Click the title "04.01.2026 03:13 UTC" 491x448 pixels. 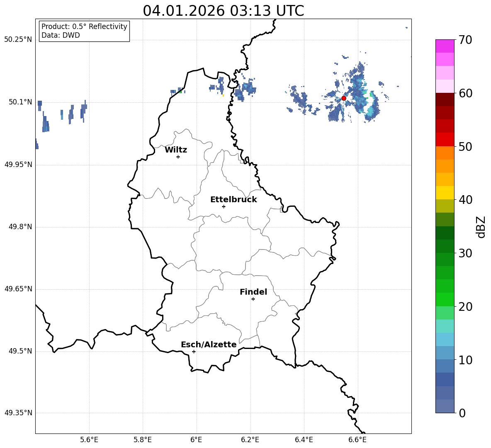tap(223, 11)
